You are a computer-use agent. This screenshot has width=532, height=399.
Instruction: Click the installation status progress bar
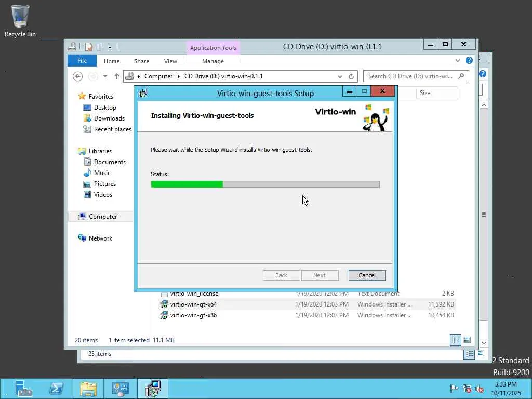click(265, 184)
